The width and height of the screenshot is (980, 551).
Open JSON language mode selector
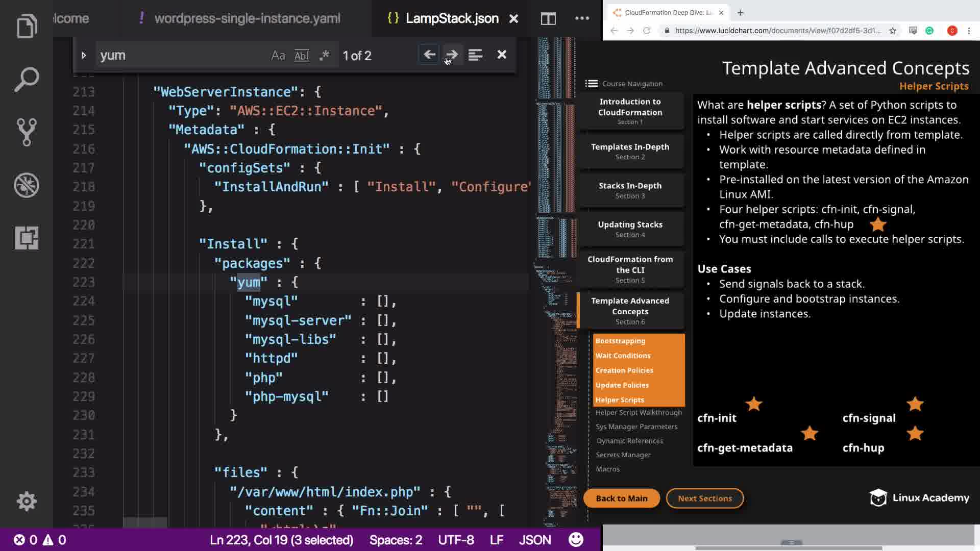pos(534,540)
